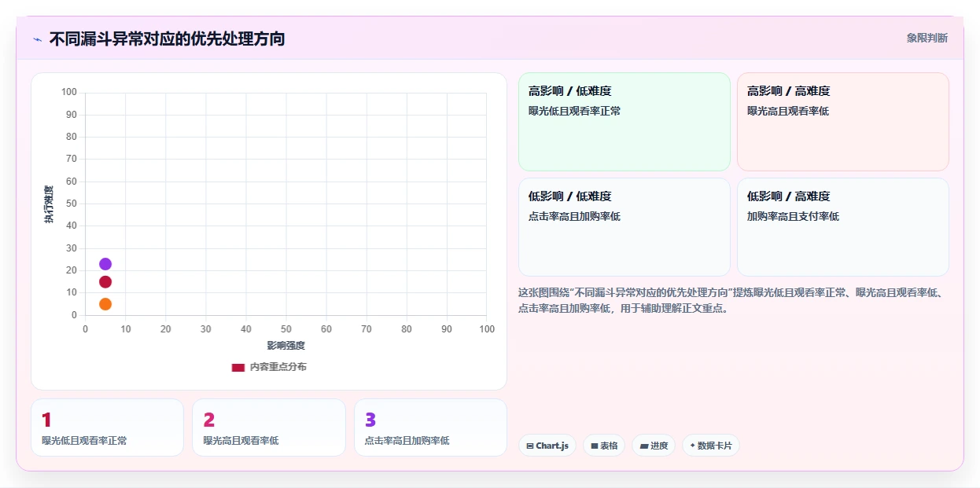
Task: Click the 加购率高且支付率低 text
Action: pyautogui.click(x=793, y=216)
